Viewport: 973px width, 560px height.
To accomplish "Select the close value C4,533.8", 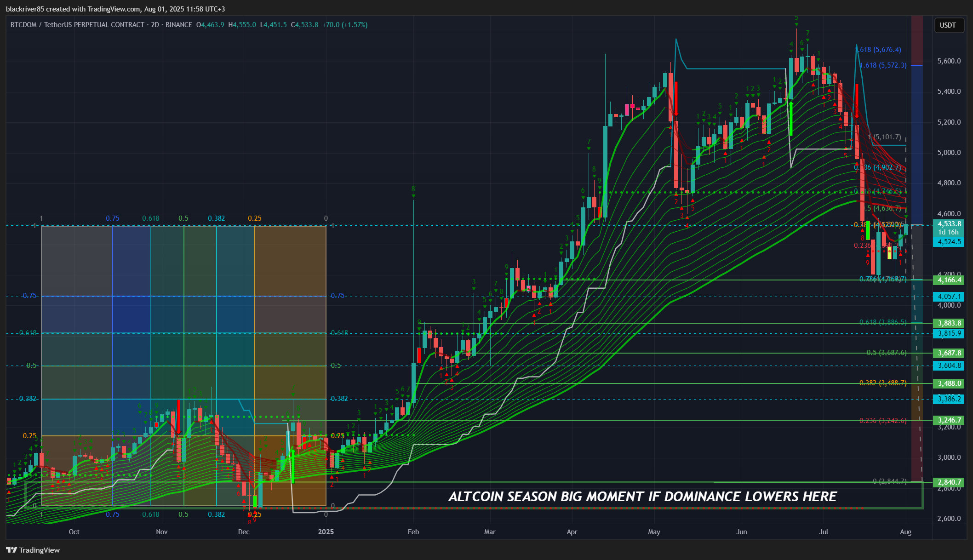I will click(x=304, y=25).
